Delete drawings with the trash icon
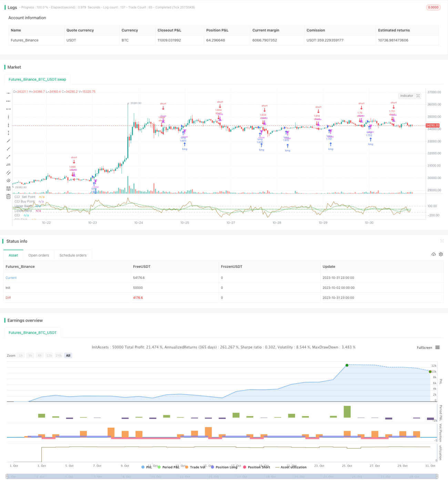448x486 pixels. click(x=8, y=196)
